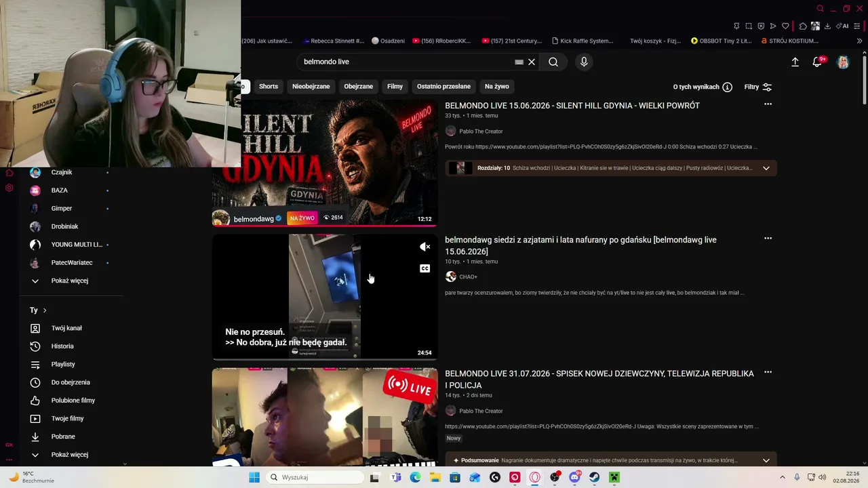Open the 'Playlisty' sidebar link

tap(63, 365)
